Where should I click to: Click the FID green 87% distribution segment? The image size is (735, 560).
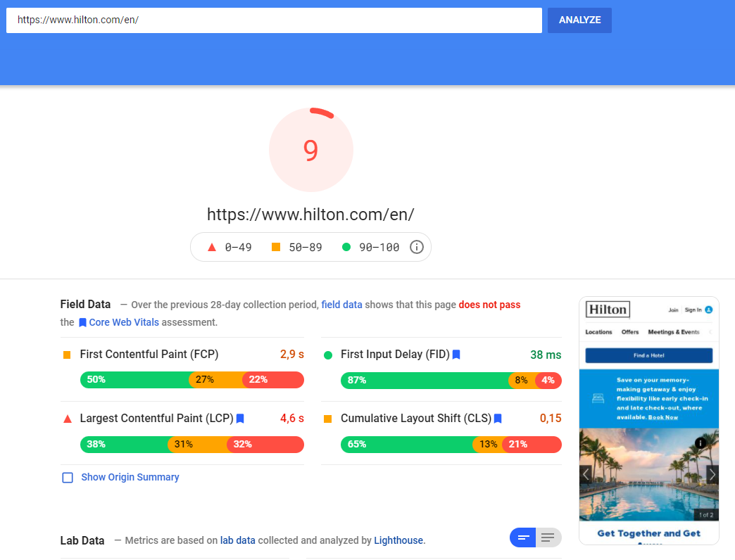(x=426, y=380)
